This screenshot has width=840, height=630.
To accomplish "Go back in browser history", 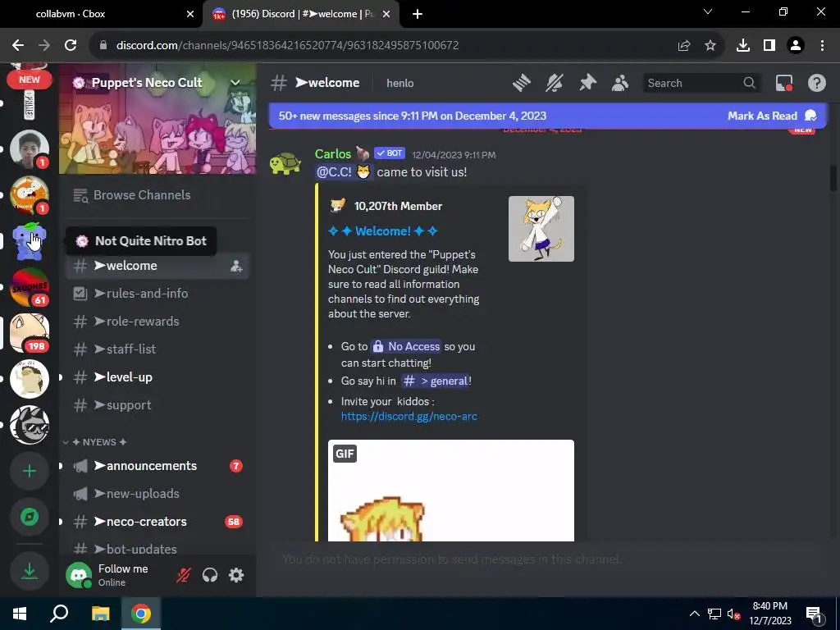I will point(18,46).
